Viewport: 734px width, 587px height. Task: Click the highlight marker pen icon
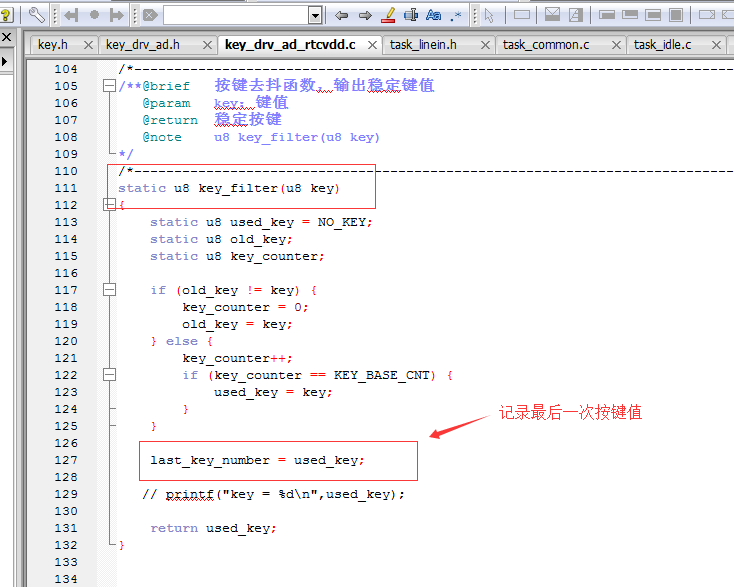[388, 15]
